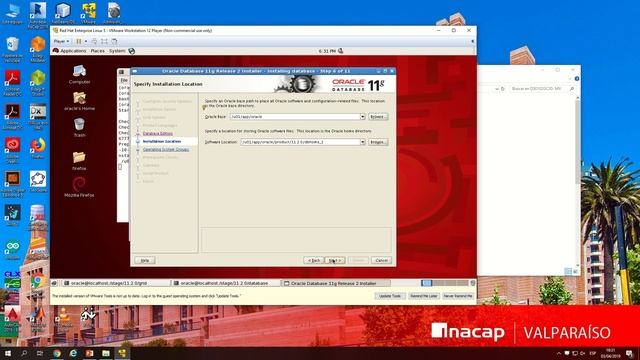Screen dimensions: 640x360
Task: Open Arduino desktop shortcut
Action: 12,249
